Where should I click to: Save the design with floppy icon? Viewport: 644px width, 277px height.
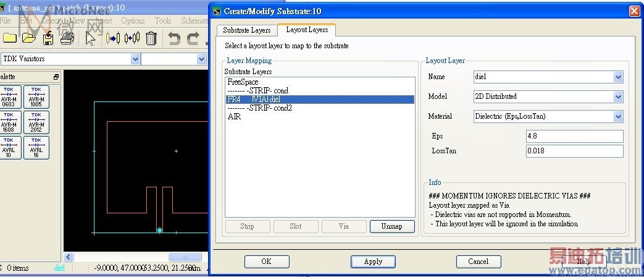click(x=48, y=38)
